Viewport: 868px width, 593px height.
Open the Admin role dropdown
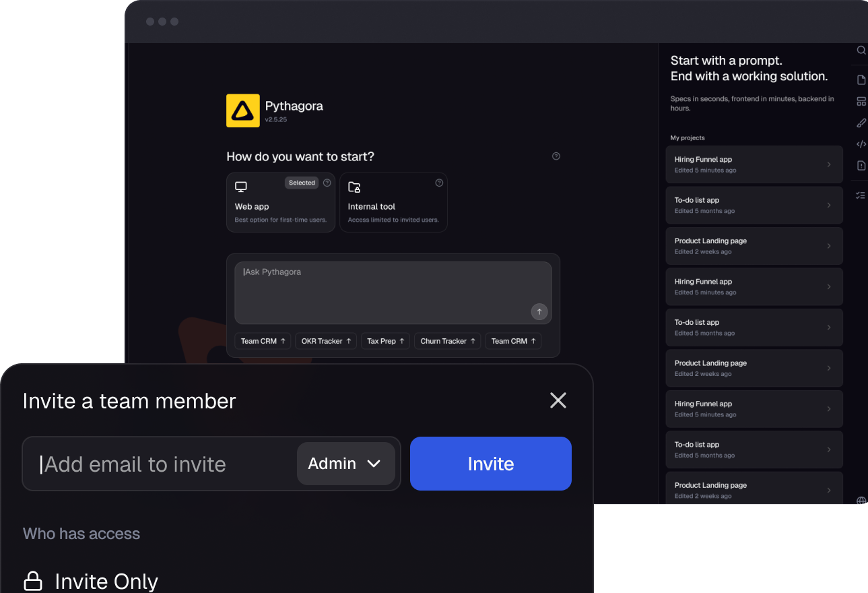(346, 464)
